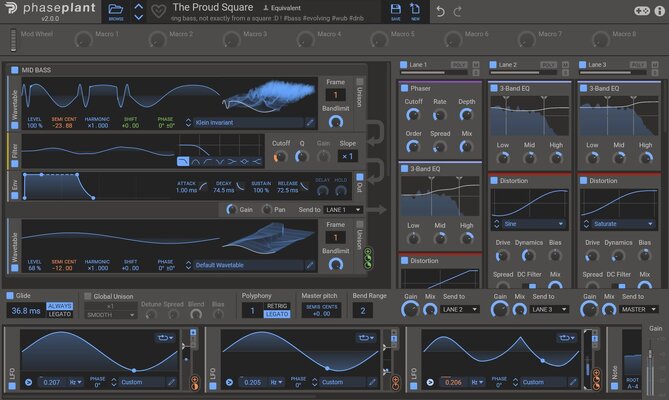This screenshot has height=400, width=669.
Task: Save the preset with the disk icon
Action: (x=396, y=12)
